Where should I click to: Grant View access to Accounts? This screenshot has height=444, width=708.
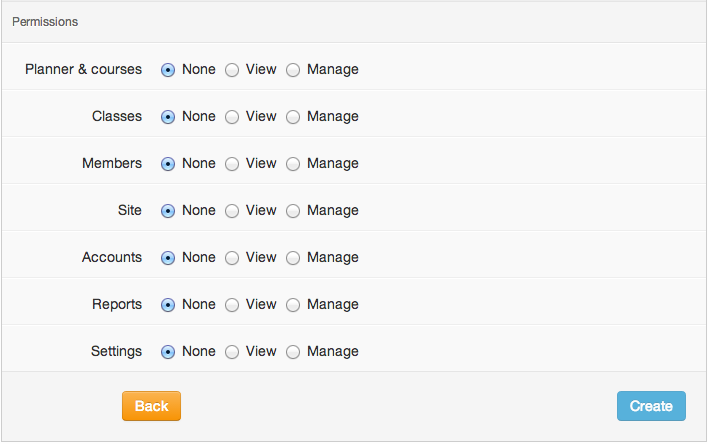tap(232, 258)
